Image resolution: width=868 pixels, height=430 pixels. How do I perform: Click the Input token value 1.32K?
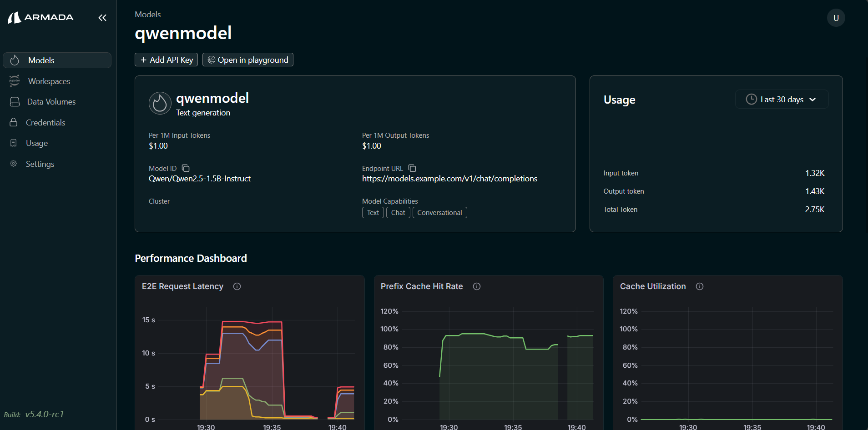pos(815,173)
